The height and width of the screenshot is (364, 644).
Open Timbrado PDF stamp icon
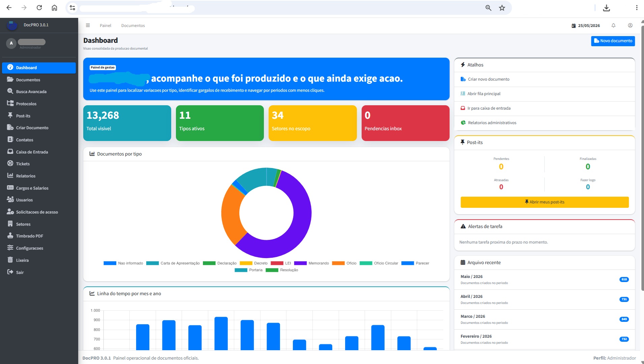click(10, 235)
